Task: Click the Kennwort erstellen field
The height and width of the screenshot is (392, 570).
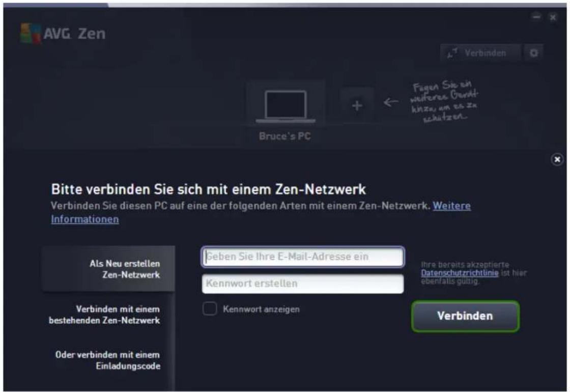Action: 302,284
